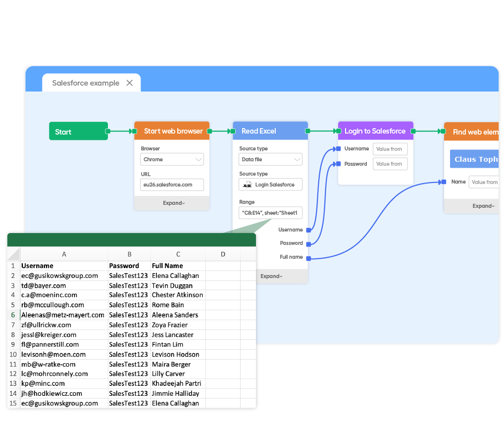Select column A header in spreadsheet
The image size is (504, 422).
(64, 254)
